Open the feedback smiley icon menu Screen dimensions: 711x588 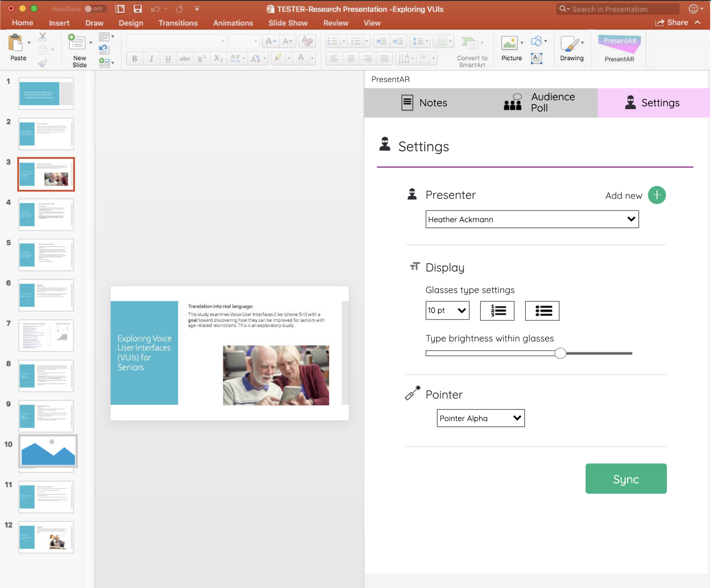click(695, 9)
